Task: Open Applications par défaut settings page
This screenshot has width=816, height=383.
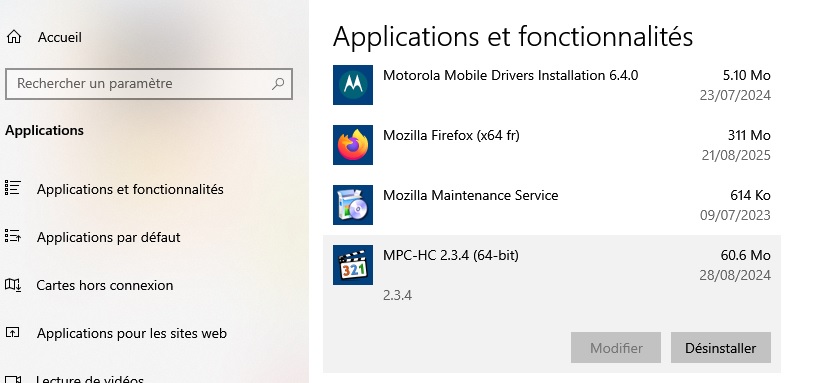Action: [108, 237]
